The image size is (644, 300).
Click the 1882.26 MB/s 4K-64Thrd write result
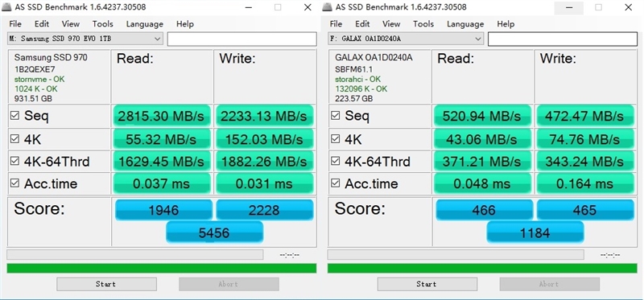[264, 162]
